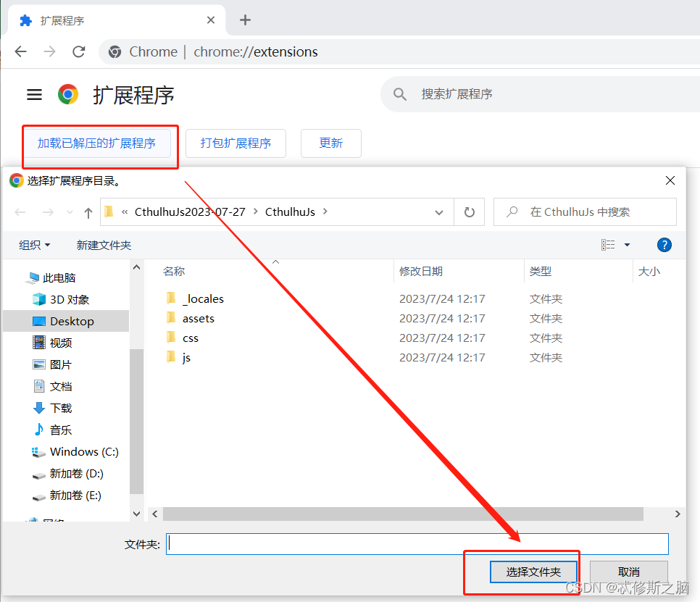Click CthulhuJs2023-07-27 in the path bar

pos(190,212)
